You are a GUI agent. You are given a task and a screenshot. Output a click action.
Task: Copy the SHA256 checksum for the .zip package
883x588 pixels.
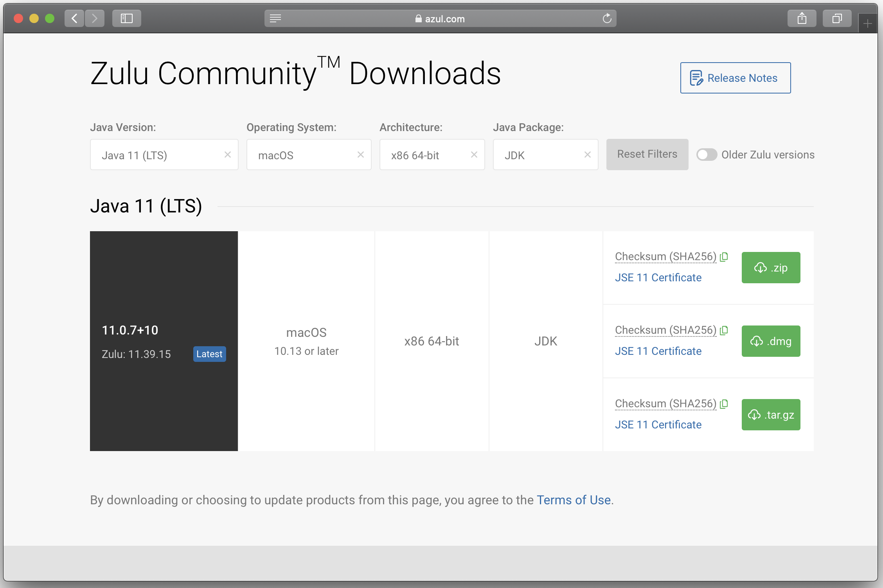click(724, 257)
